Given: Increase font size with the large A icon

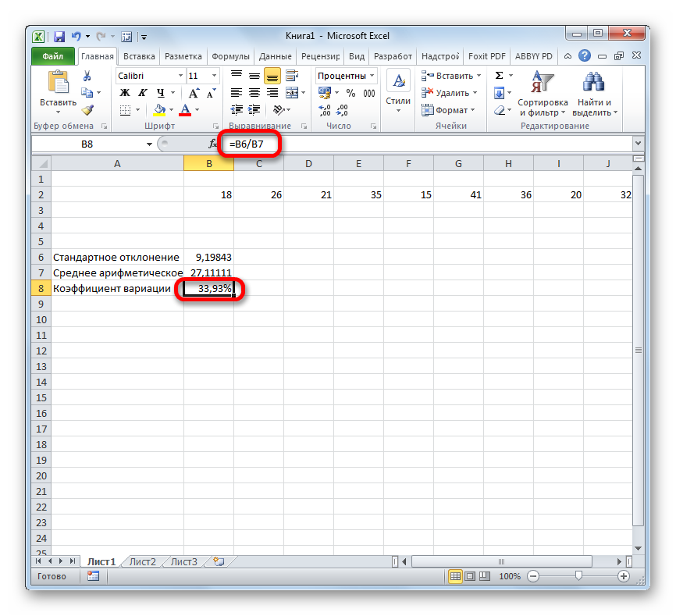Looking at the screenshot, I should 194,93.
